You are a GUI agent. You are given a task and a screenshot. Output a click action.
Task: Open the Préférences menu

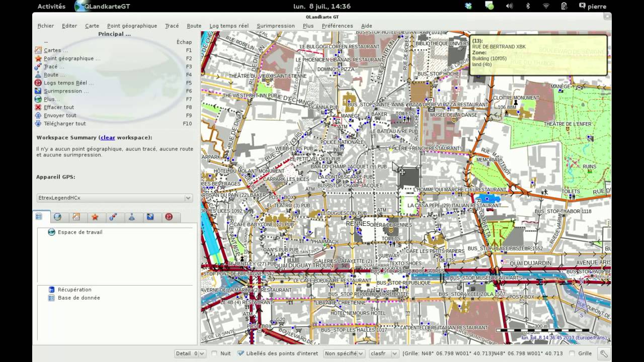(337, 26)
